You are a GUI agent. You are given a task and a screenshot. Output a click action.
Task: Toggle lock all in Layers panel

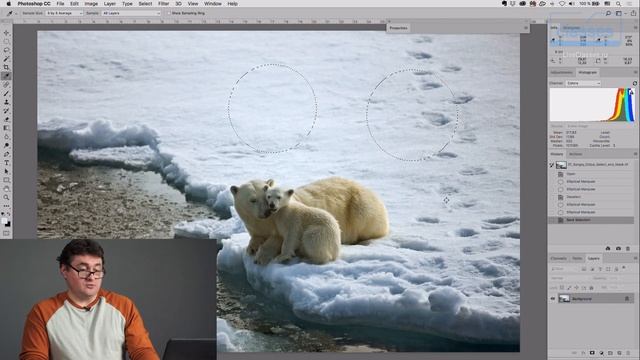[x=591, y=288]
